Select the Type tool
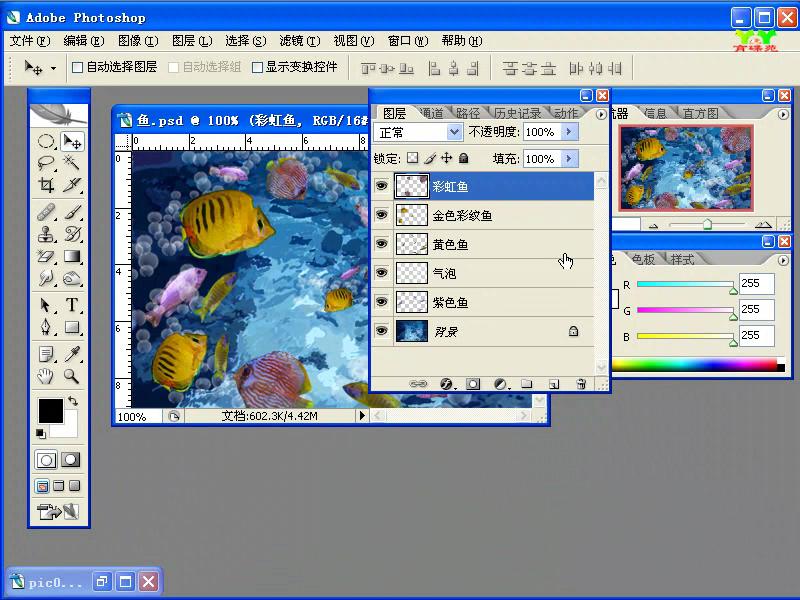This screenshot has width=800, height=600. tap(72, 305)
